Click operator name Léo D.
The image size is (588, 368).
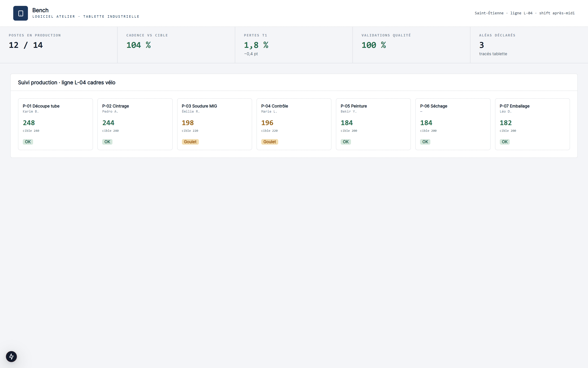[505, 112]
